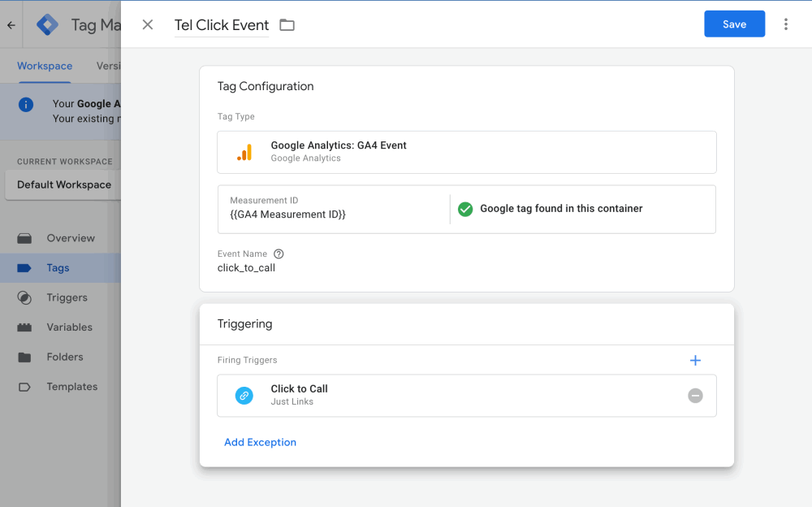Click the Google tag found in this container text

[561, 208]
